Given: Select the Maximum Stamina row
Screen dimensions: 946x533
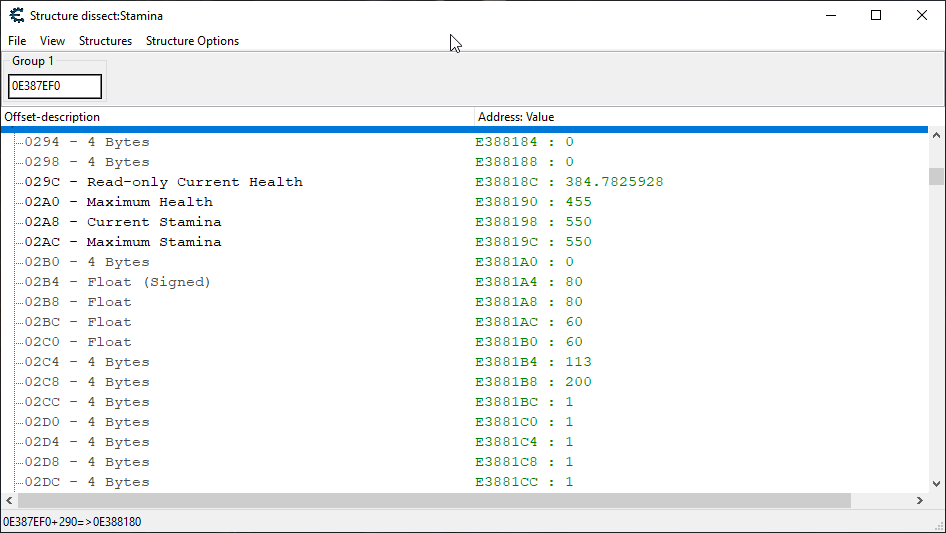Looking at the screenshot, I should 153,242.
